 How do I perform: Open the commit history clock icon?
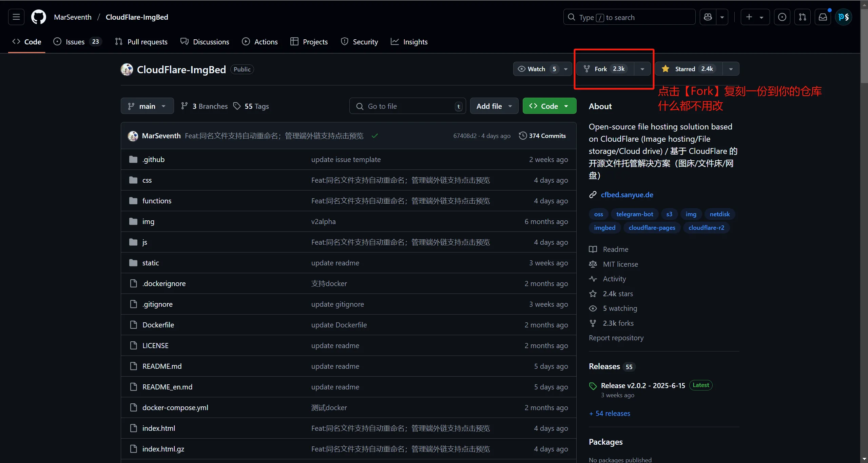coord(523,136)
